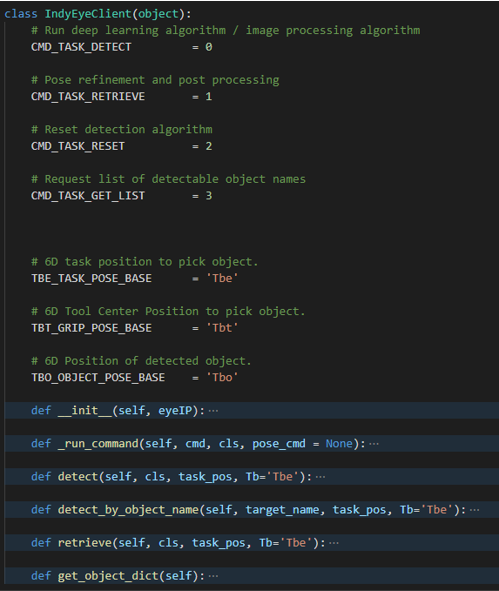This screenshot has width=499, height=591.
Task: Place cursor on CMD_TASK_DETECT constant
Action: [81, 47]
